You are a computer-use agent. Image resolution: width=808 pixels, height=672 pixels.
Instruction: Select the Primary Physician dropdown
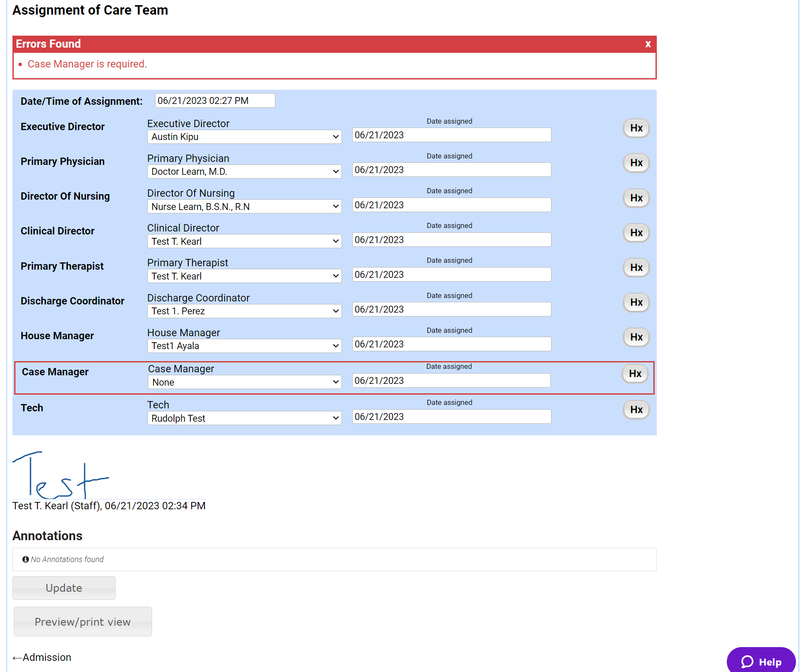click(x=244, y=171)
